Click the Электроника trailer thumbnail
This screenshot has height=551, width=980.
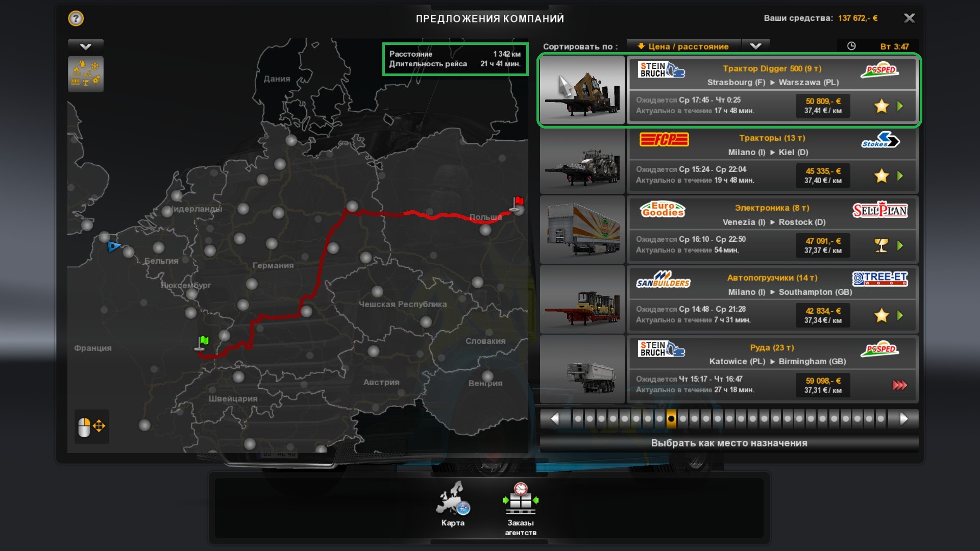click(x=582, y=230)
